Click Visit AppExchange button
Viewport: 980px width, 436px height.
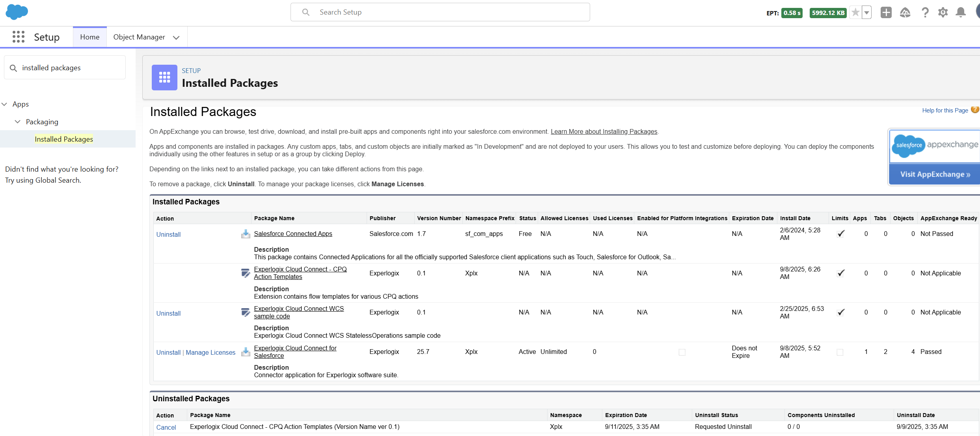pyautogui.click(x=935, y=174)
